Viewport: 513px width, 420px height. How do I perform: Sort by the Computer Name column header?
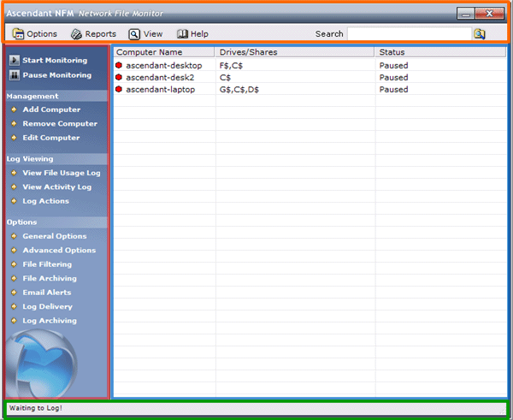click(164, 52)
